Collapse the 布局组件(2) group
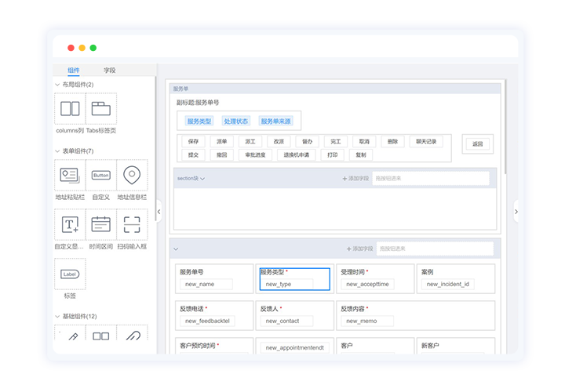565x392 pixels. [x=57, y=85]
